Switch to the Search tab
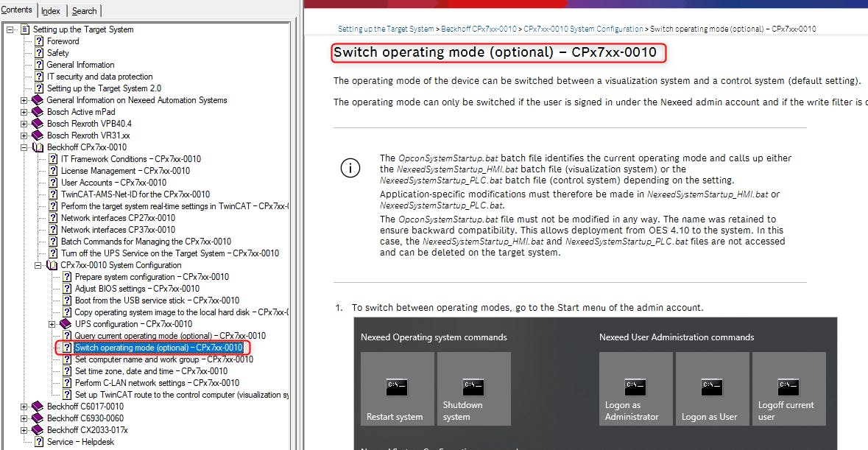868x450 pixels. (x=84, y=11)
